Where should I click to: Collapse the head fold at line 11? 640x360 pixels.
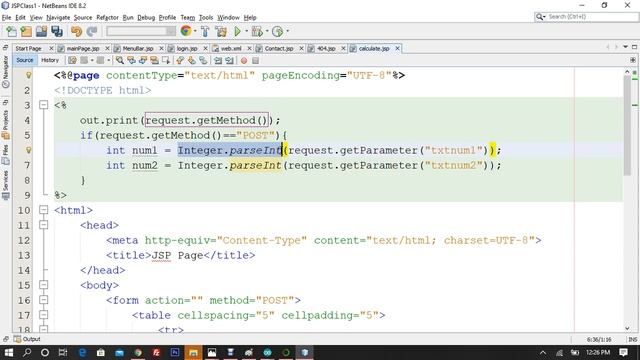pos(44,225)
